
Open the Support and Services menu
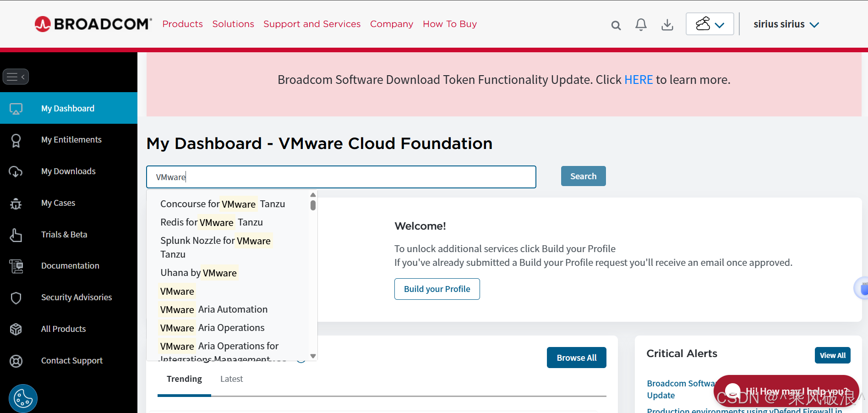(312, 24)
